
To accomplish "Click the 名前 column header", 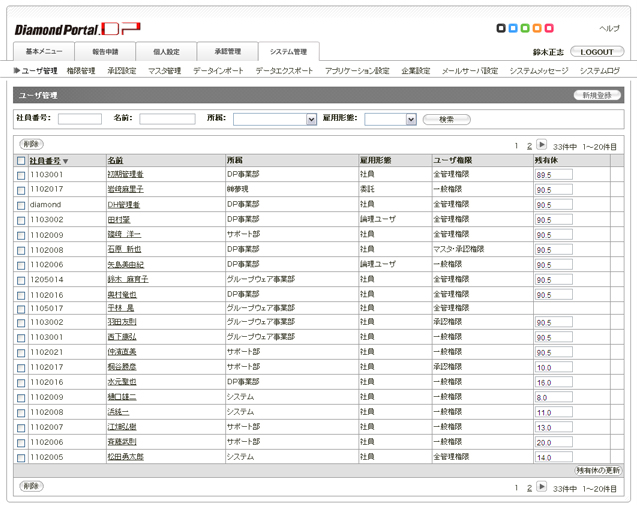I will 115,161.
